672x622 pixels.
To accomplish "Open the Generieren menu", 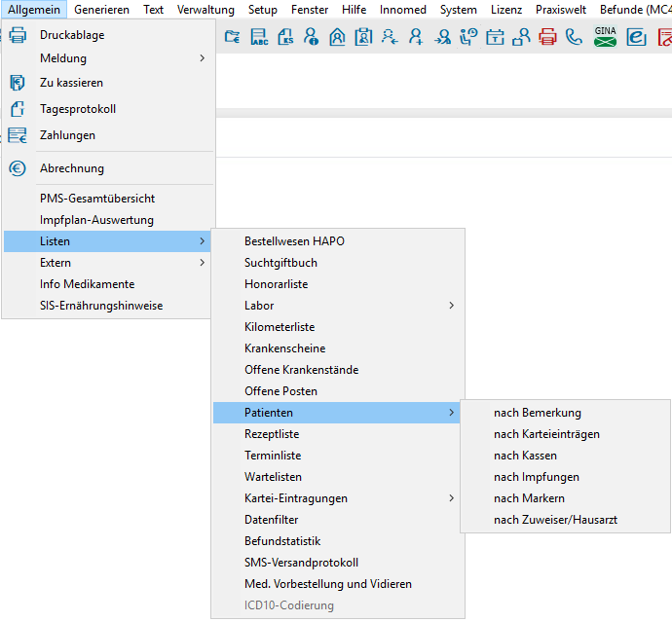I will (101, 10).
